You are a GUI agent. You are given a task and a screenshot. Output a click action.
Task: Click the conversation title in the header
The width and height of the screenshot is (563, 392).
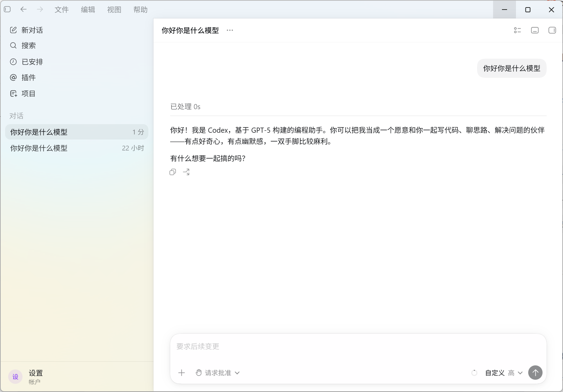pos(190,30)
